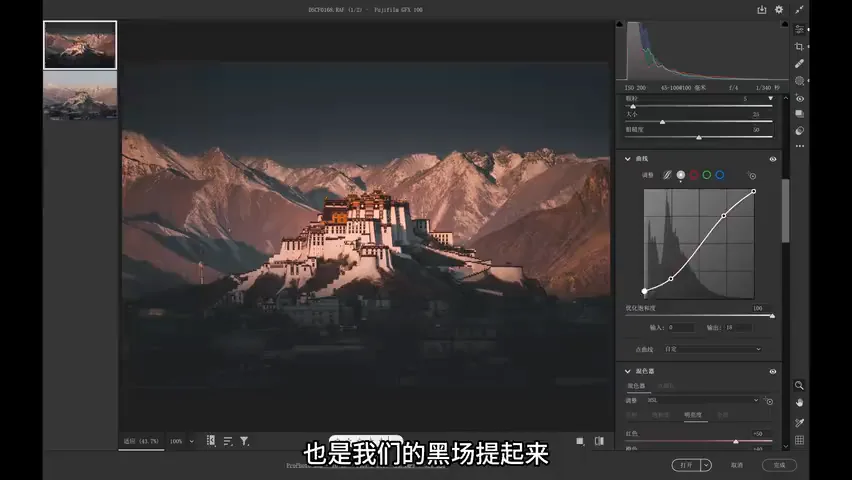Switch to color grading tab beside 混色器
The width and height of the screenshot is (852, 480).
(666, 386)
